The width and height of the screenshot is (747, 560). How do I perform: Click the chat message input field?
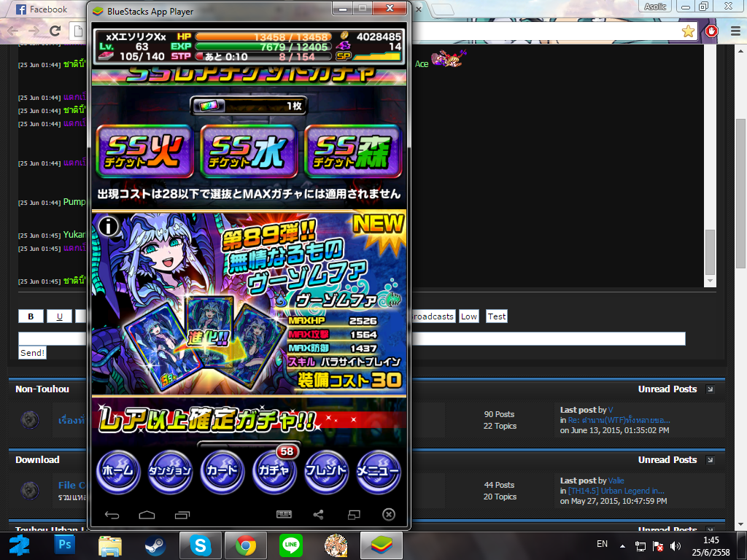(352, 338)
